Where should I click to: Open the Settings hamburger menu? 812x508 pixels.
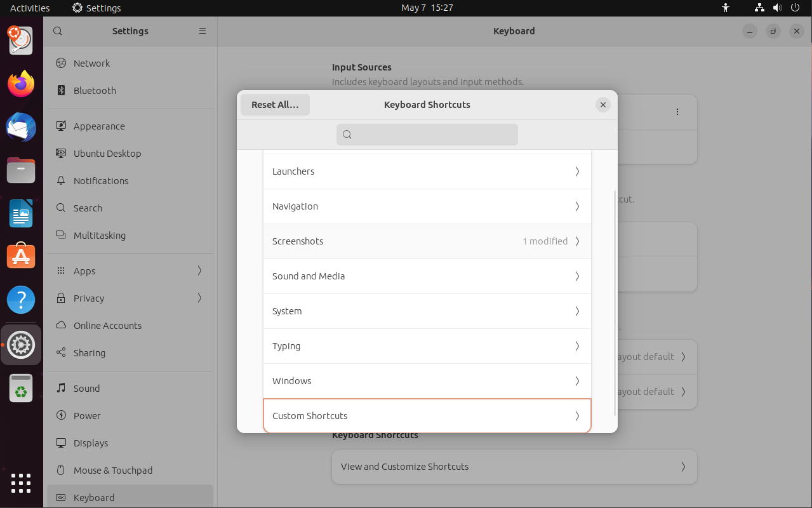[203, 31]
